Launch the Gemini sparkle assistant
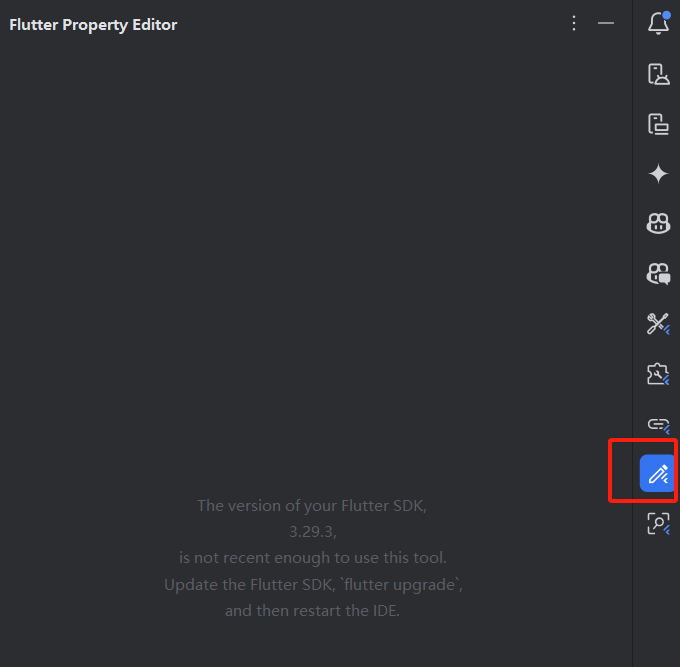This screenshot has height=667, width=680. (x=658, y=174)
